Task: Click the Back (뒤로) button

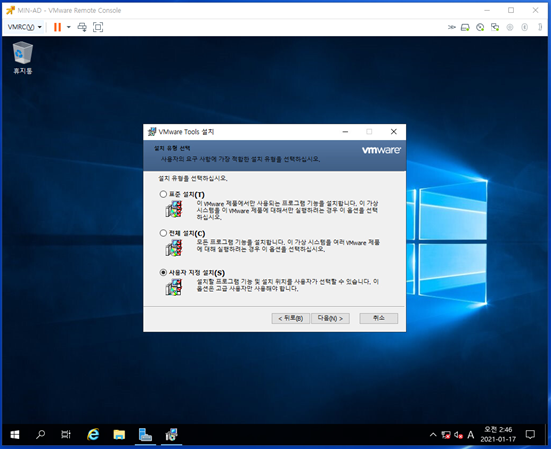Action: point(291,318)
